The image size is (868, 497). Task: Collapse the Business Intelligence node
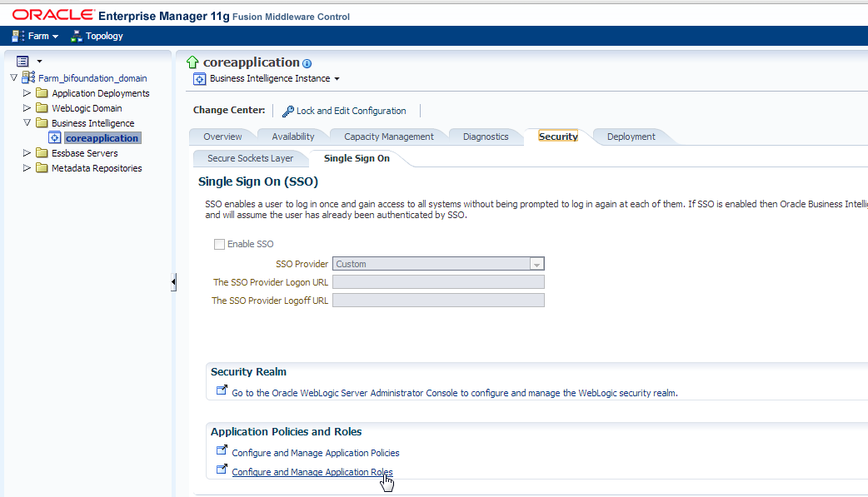click(x=27, y=122)
